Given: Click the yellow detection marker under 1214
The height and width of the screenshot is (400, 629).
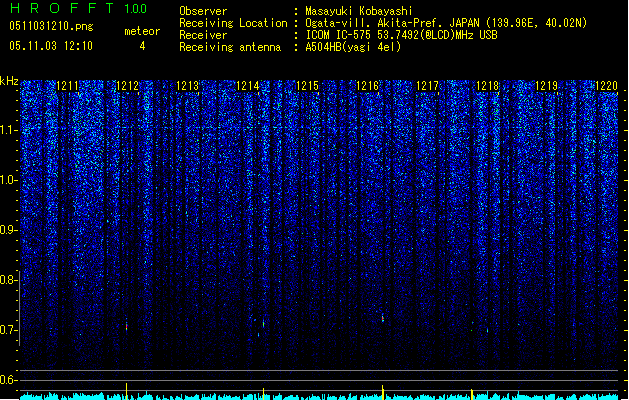Looking at the screenshot, I should pyautogui.click(x=263, y=394).
